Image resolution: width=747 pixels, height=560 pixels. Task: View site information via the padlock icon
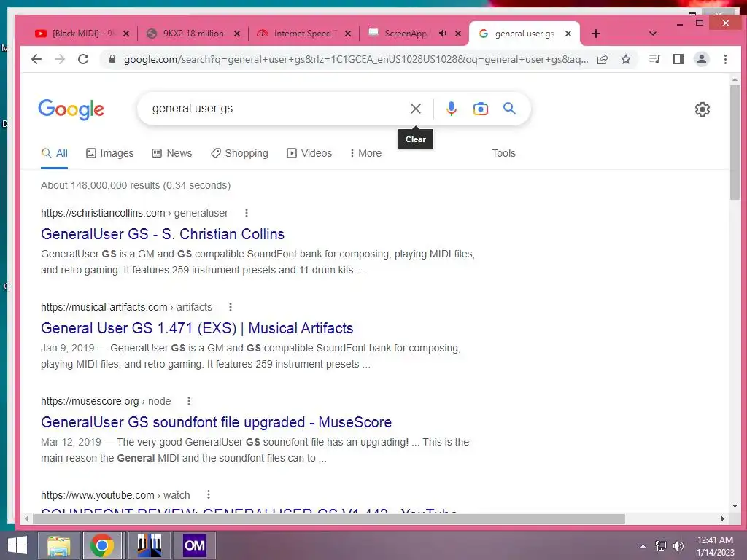pyautogui.click(x=112, y=59)
